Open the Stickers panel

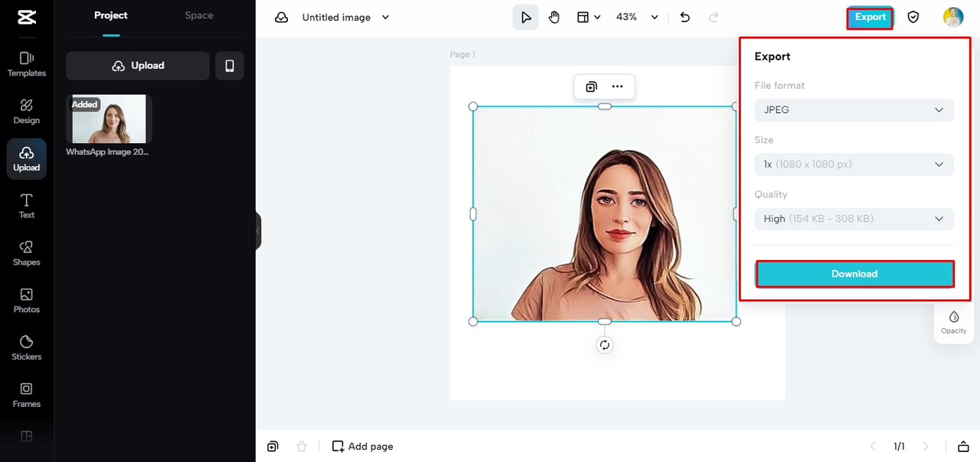pos(27,348)
